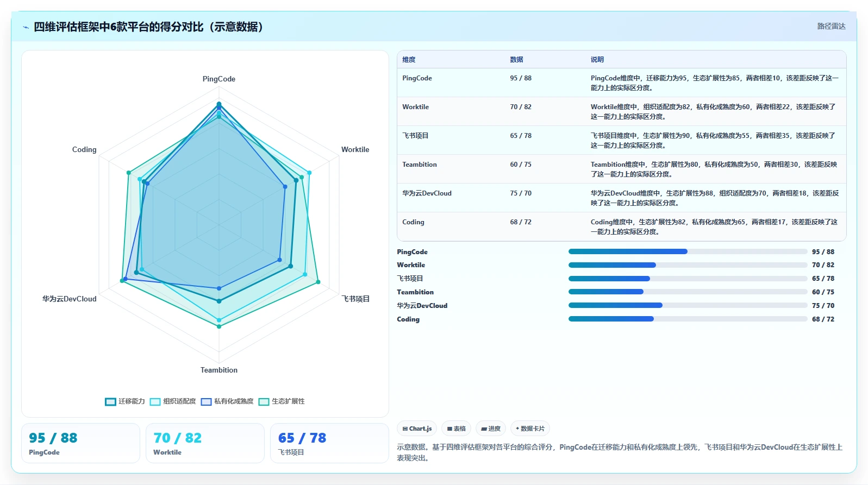
Task: Click the 60 / 75 value in the table
Action: [521, 165]
